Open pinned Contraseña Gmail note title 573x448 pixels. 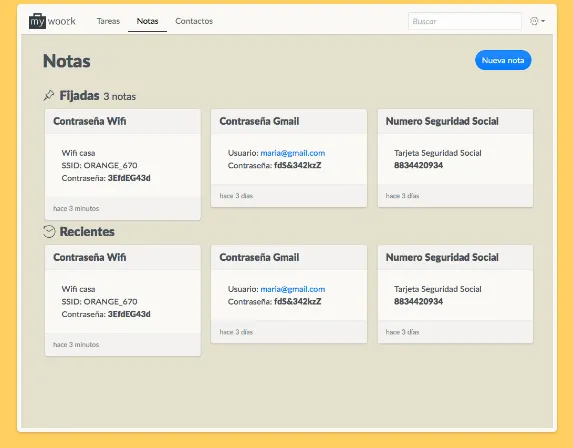pos(259,121)
